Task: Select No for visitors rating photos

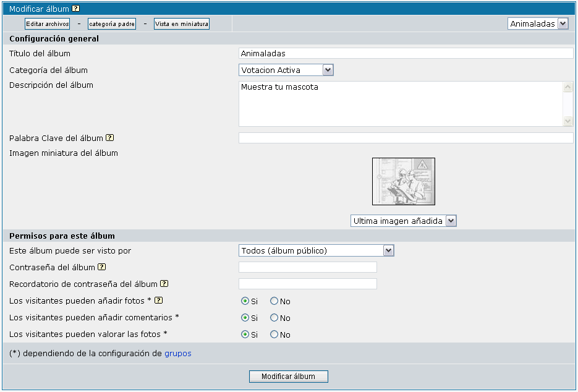Action: (x=274, y=334)
